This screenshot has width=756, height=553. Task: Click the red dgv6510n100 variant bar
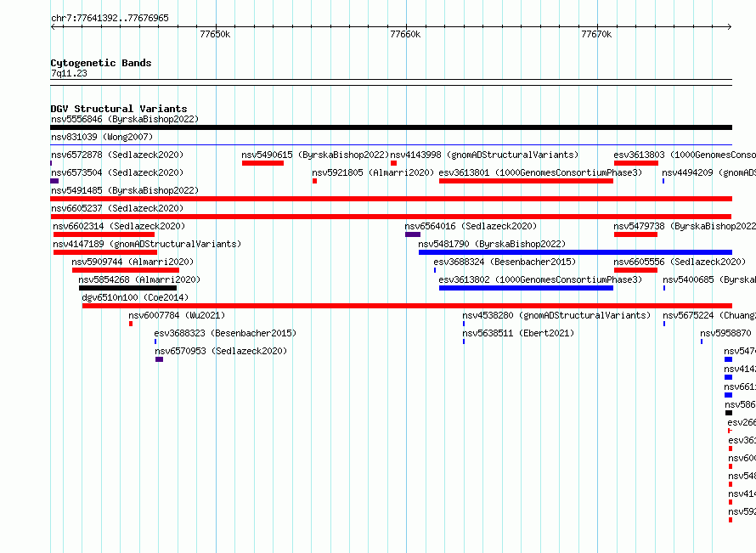407,306
